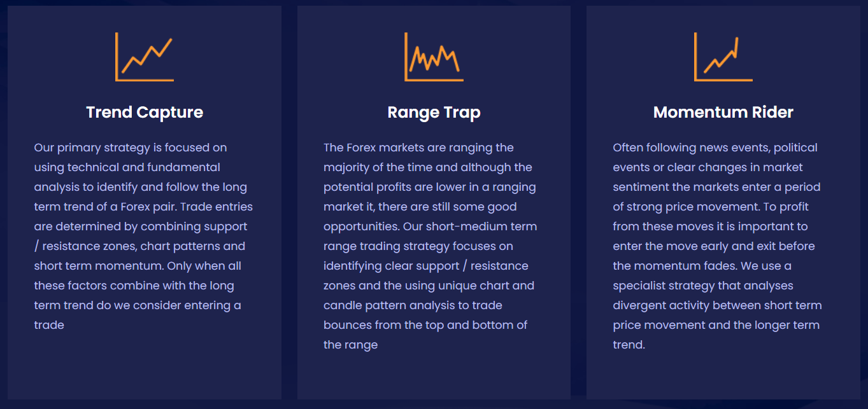The image size is (868, 409).
Task: Click the Momentum Rider spike chart icon
Action: pyautogui.click(x=723, y=57)
